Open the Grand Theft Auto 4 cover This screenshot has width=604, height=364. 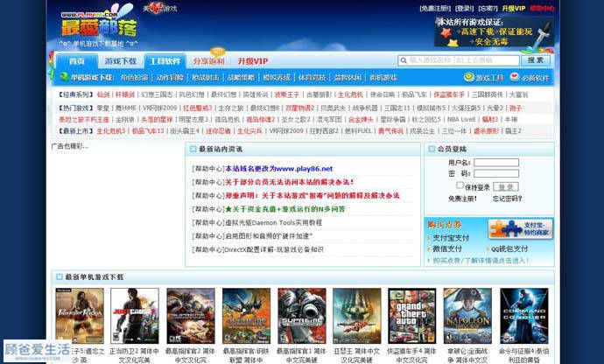click(411, 316)
